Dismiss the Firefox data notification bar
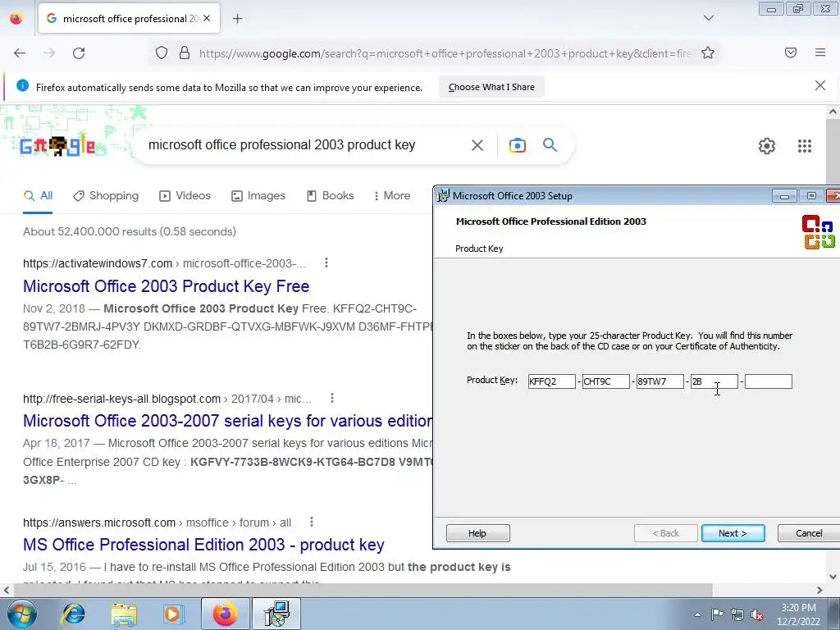Viewport: 840px width, 630px height. [819, 85]
